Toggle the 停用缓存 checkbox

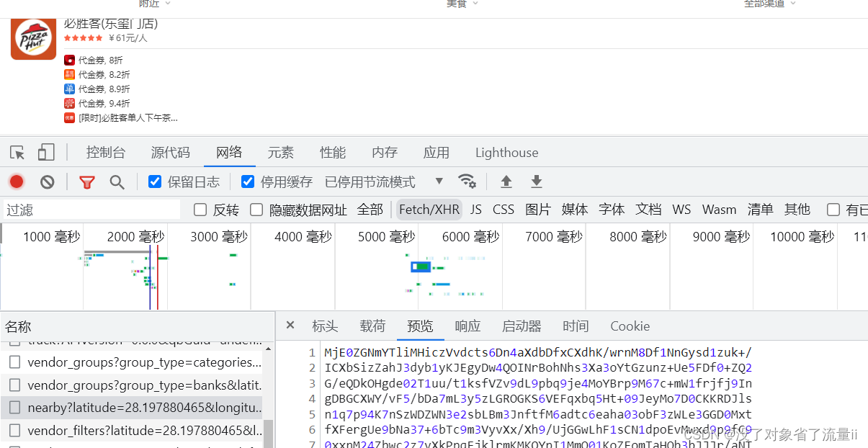coord(248,182)
